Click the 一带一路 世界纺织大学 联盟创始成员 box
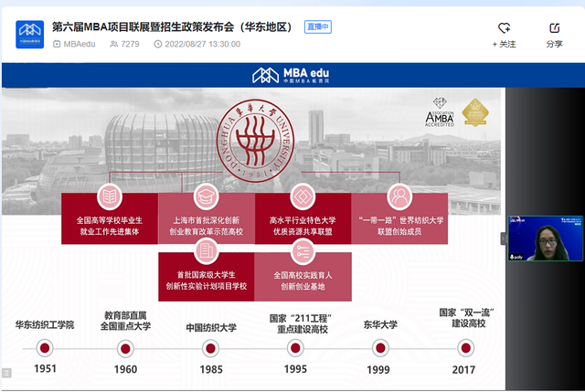The height and width of the screenshot is (392, 585). pos(399,218)
